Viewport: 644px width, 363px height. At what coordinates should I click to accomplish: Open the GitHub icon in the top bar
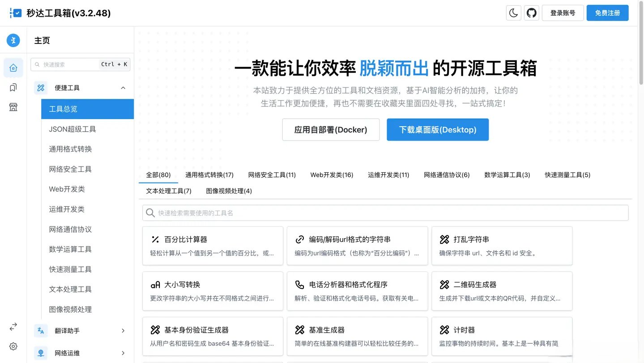point(531,13)
